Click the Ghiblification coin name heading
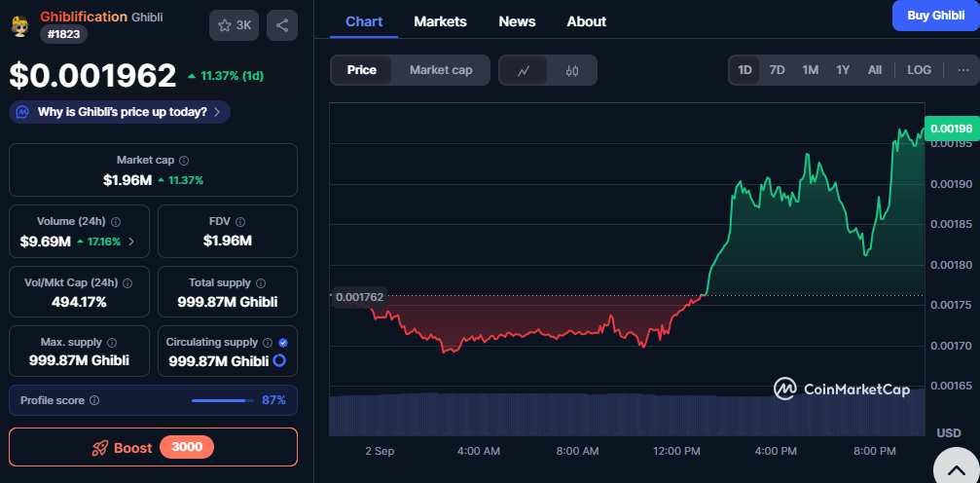Image resolution: width=980 pixels, height=483 pixels. pos(84,17)
